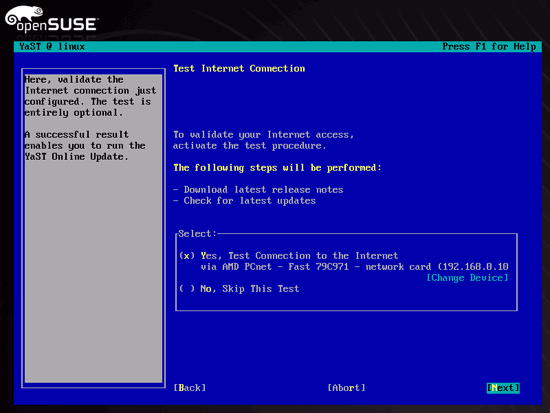Viewport: 550px width, 413px height.
Task: Go to the Next step
Action: click(503, 388)
